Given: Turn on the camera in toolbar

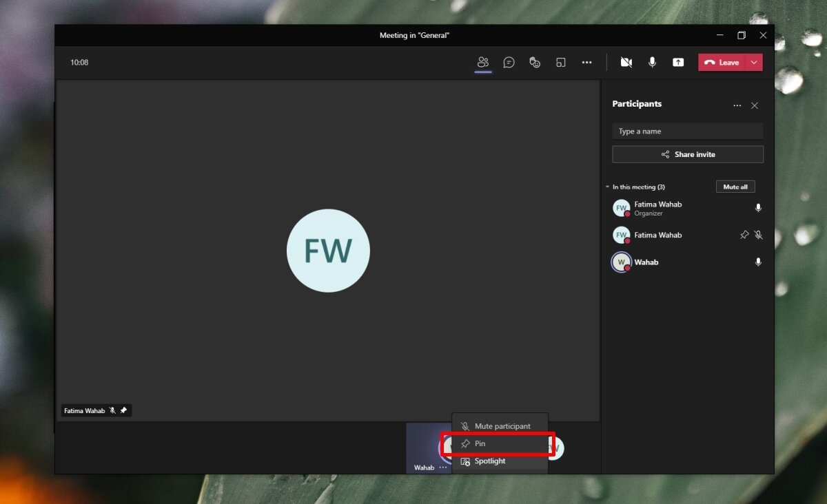Looking at the screenshot, I should tap(626, 63).
